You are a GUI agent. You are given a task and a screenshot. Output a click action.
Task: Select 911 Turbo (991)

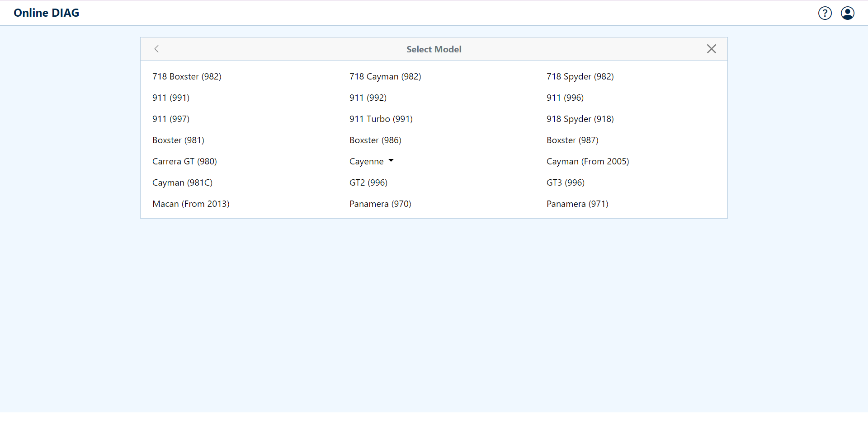[x=381, y=119]
